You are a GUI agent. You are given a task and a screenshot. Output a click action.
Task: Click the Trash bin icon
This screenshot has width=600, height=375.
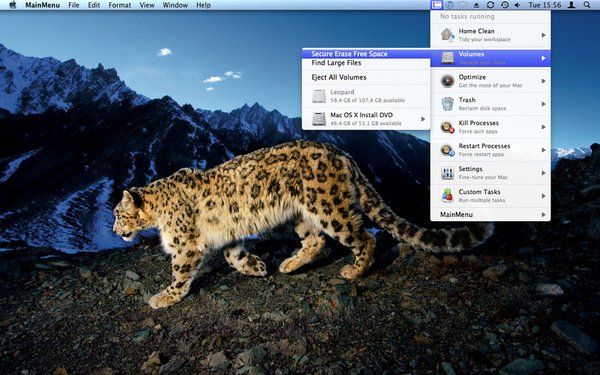click(x=447, y=104)
